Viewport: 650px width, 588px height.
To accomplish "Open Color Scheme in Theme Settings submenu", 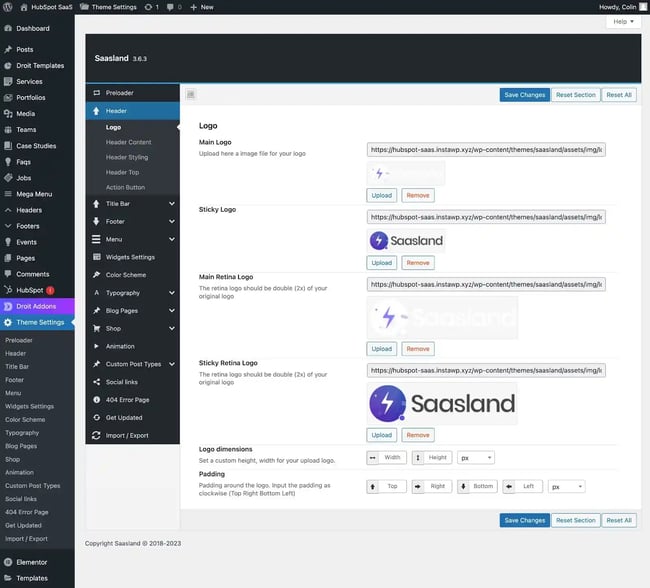I will (25, 420).
